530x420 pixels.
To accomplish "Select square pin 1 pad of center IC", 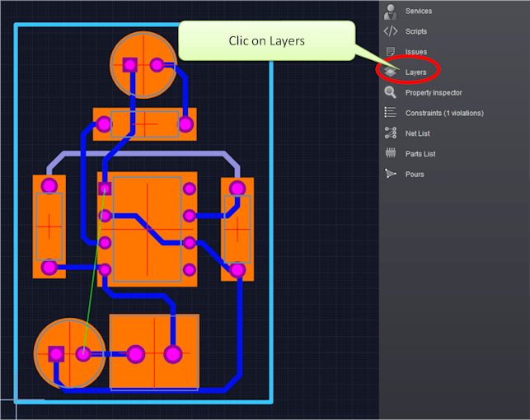I will click(105, 189).
